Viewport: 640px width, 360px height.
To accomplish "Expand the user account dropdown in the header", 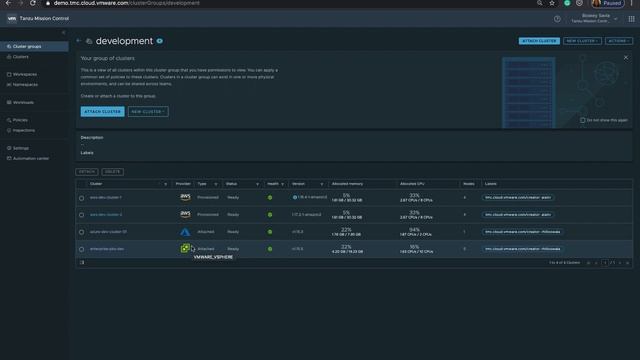I will coord(616,19).
